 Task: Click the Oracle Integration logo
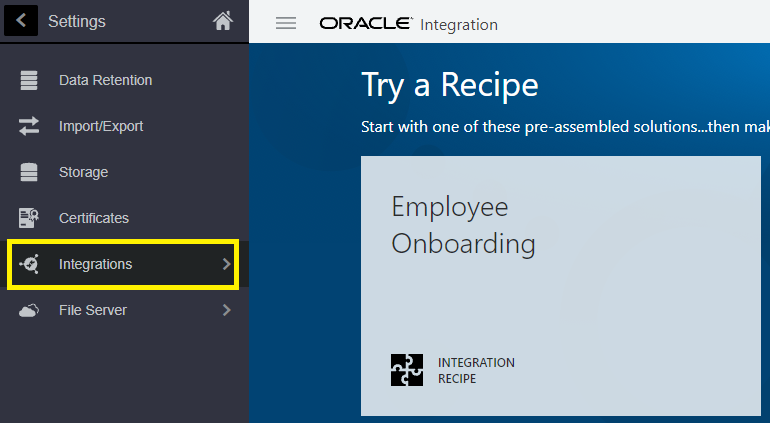point(408,24)
